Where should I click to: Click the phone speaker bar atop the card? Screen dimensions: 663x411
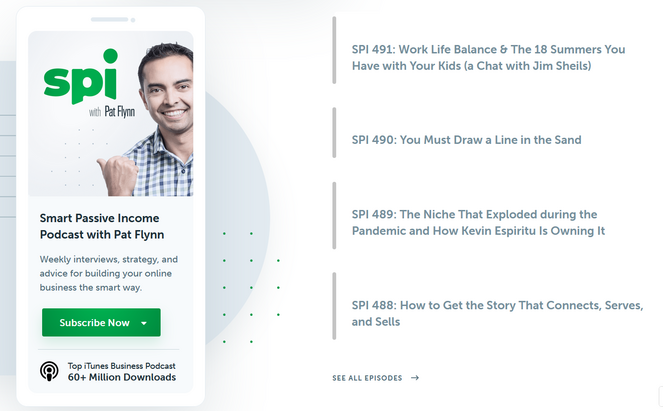pos(109,19)
